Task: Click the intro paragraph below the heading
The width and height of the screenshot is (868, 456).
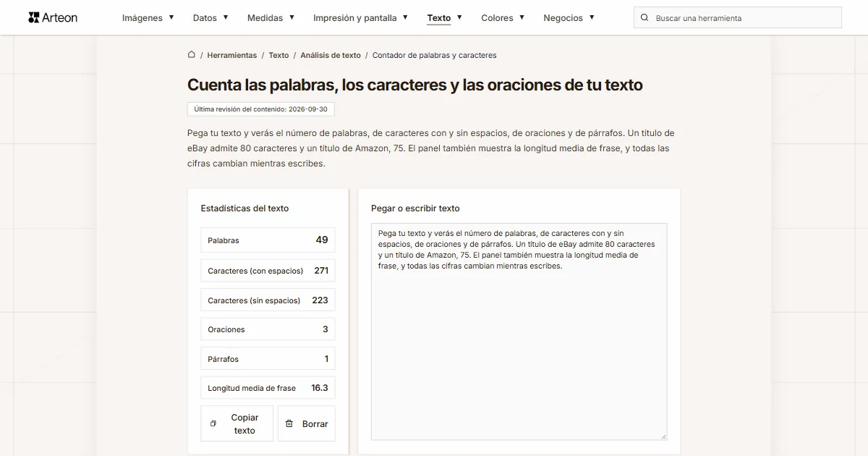Action: (x=431, y=148)
